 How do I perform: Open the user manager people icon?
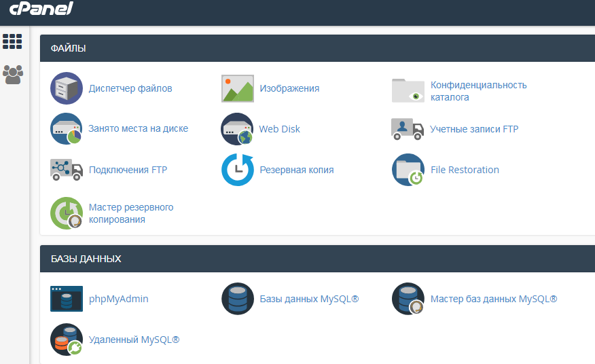point(13,75)
